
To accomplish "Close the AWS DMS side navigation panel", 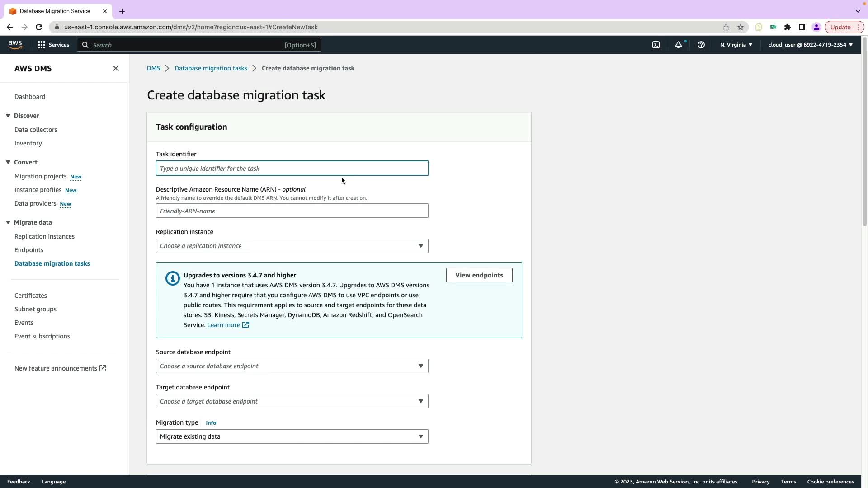I will click(x=116, y=68).
